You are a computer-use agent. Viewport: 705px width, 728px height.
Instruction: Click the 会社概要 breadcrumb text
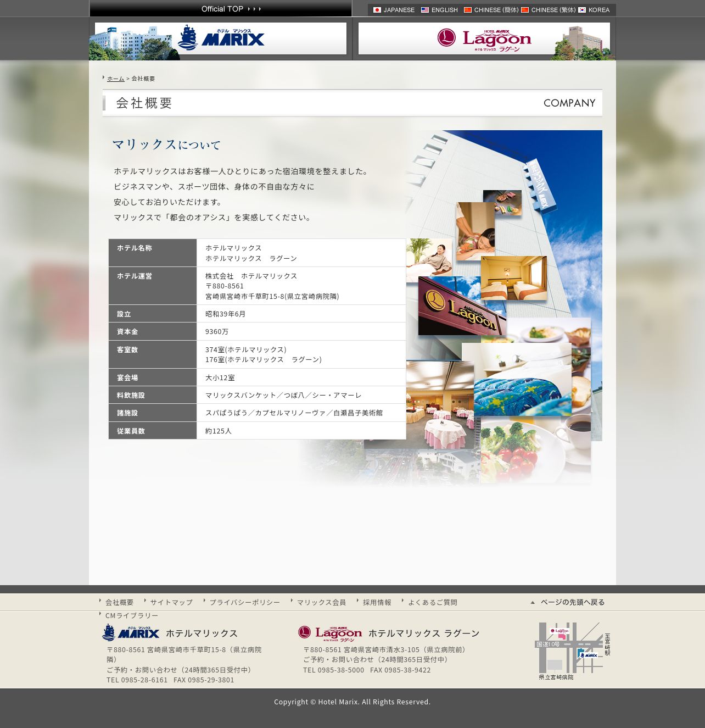(x=143, y=79)
